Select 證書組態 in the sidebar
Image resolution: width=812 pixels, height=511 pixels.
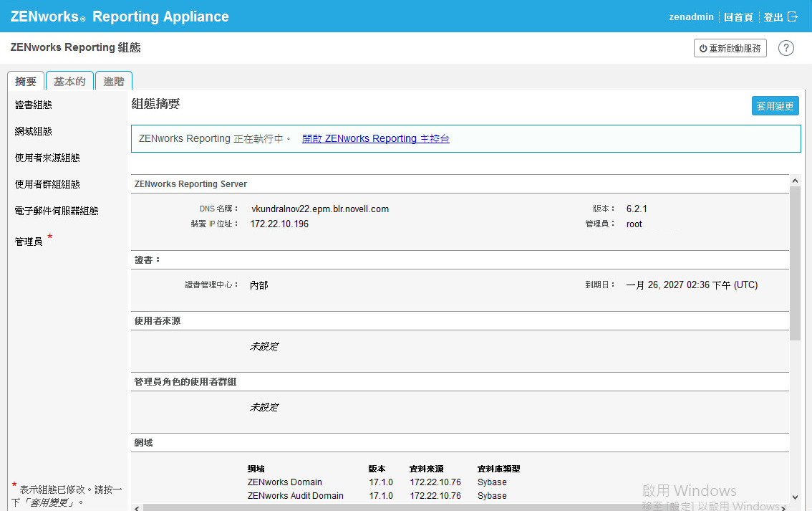tap(34, 105)
